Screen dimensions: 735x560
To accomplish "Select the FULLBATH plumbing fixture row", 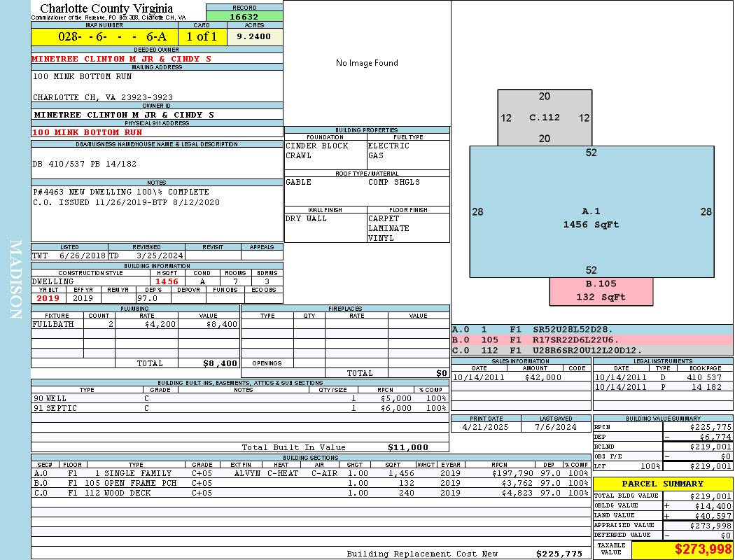I will 135,324.
